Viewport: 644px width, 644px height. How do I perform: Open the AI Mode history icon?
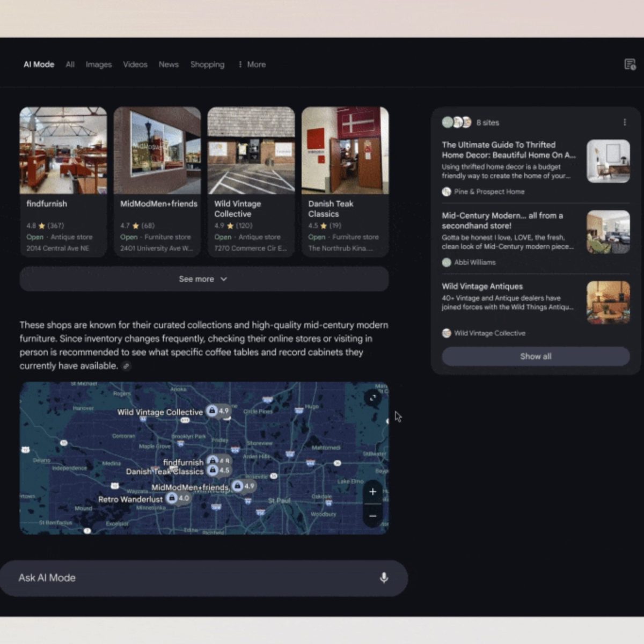630,64
